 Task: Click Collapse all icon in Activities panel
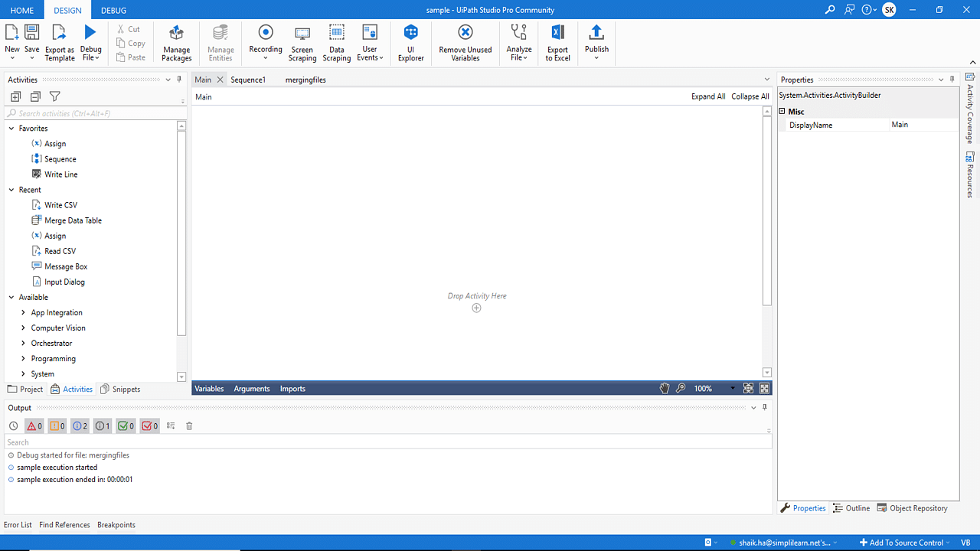click(35, 96)
